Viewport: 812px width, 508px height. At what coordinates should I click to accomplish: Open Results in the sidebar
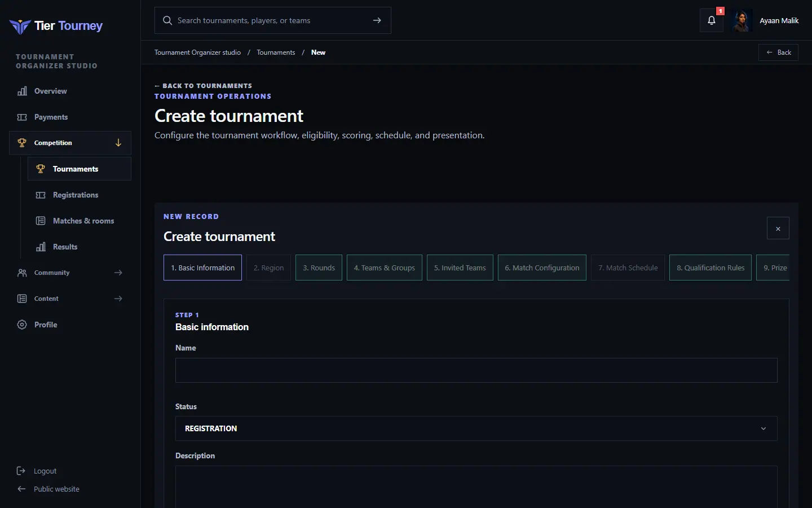pos(80,247)
